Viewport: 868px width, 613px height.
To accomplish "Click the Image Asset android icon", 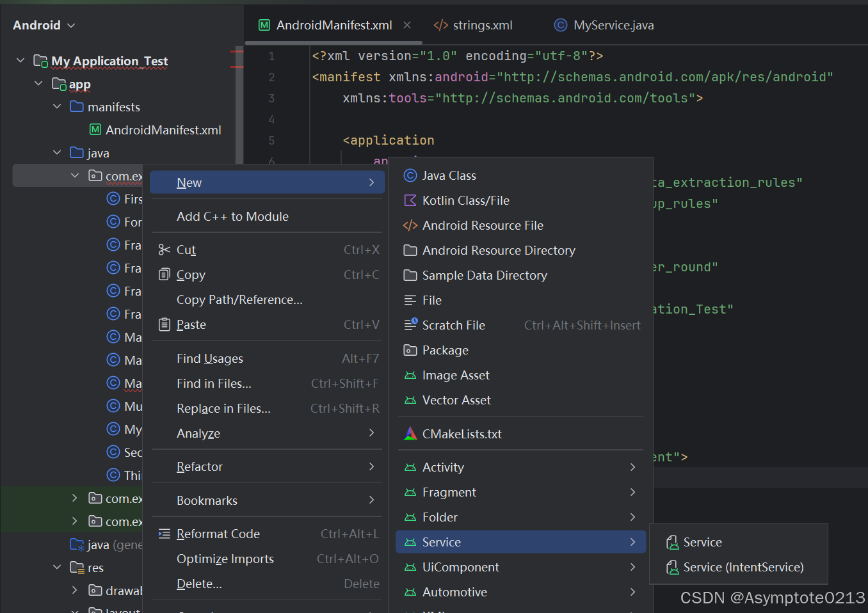I will click(410, 375).
